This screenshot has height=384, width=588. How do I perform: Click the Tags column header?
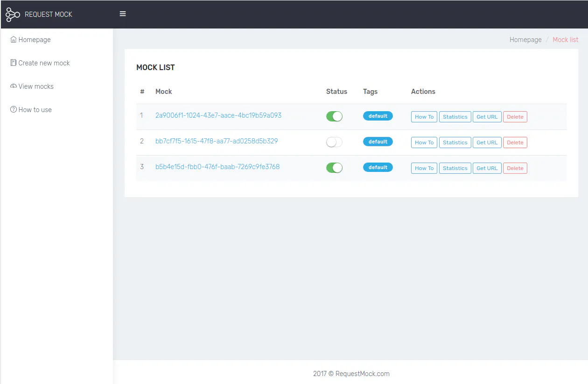coord(370,92)
